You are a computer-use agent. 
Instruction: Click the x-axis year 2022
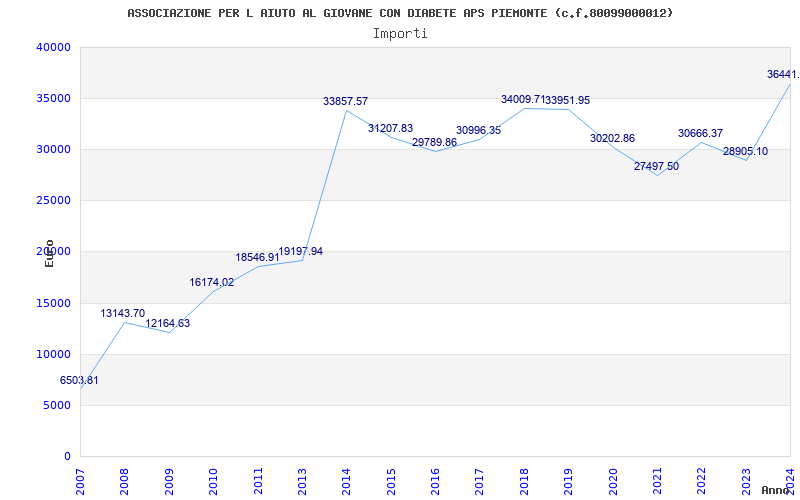click(x=702, y=481)
